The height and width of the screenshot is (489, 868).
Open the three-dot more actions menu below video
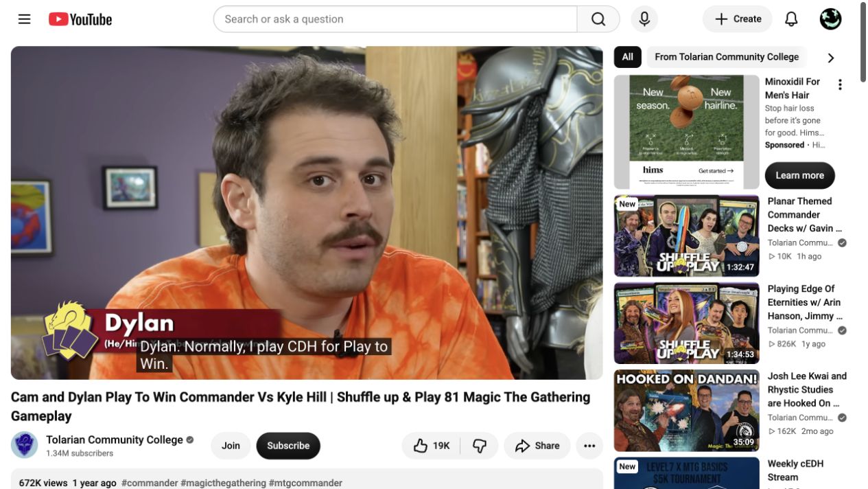click(589, 446)
